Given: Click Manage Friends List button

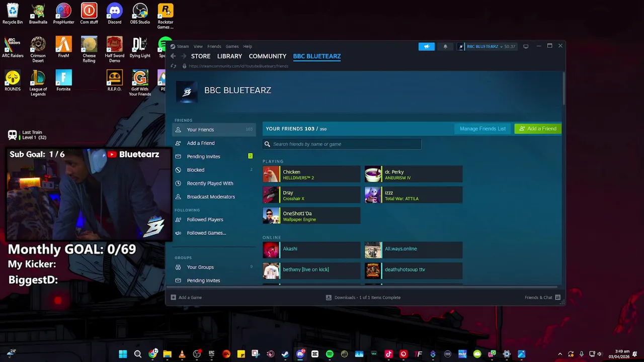Looking at the screenshot, I should pyautogui.click(x=482, y=129).
